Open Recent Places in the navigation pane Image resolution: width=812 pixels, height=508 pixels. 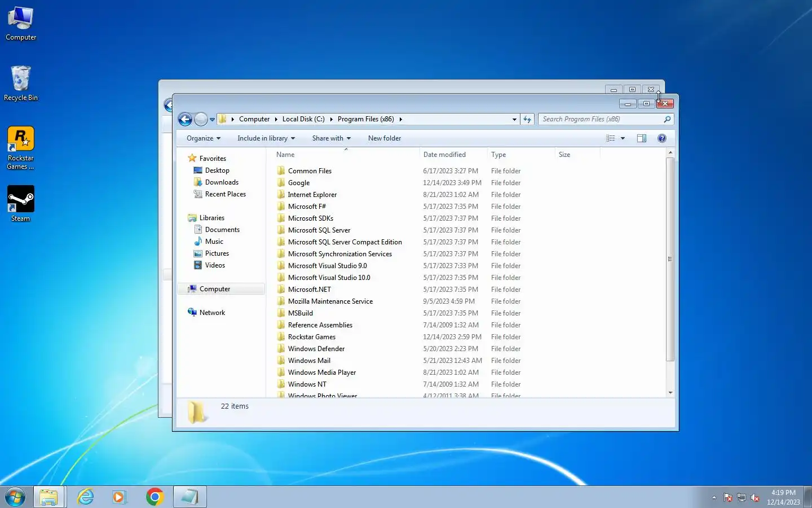[x=226, y=194]
